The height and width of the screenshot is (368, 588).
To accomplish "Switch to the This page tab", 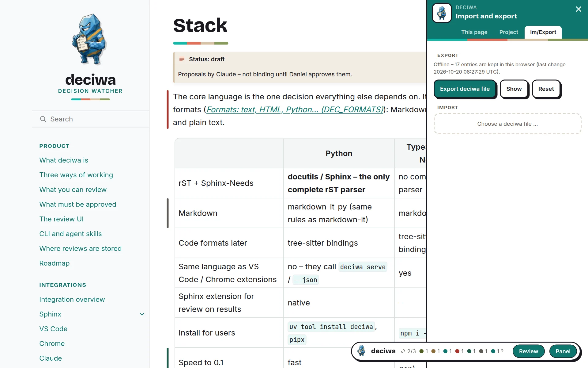I will point(474,32).
